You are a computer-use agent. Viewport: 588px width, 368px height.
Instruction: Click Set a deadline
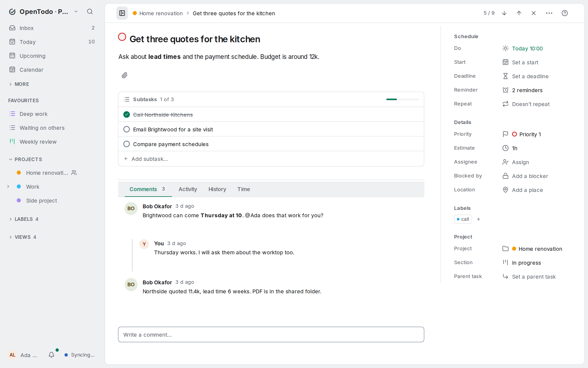pyautogui.click(x=530, y=76)
